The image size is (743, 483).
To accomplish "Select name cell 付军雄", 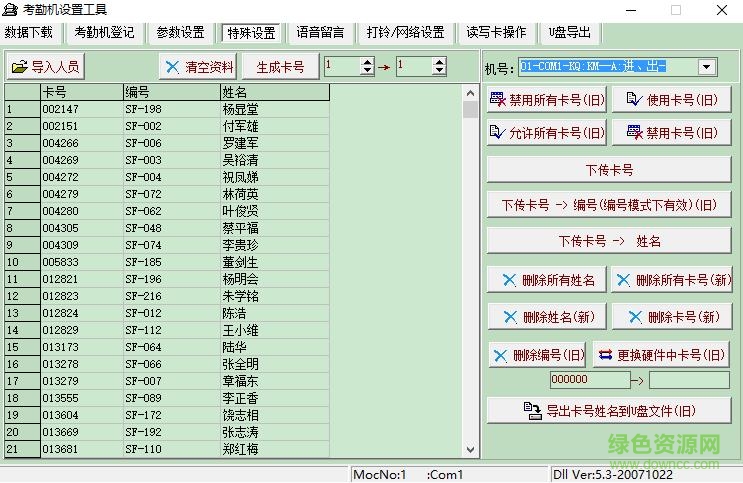I will [275, 126].
